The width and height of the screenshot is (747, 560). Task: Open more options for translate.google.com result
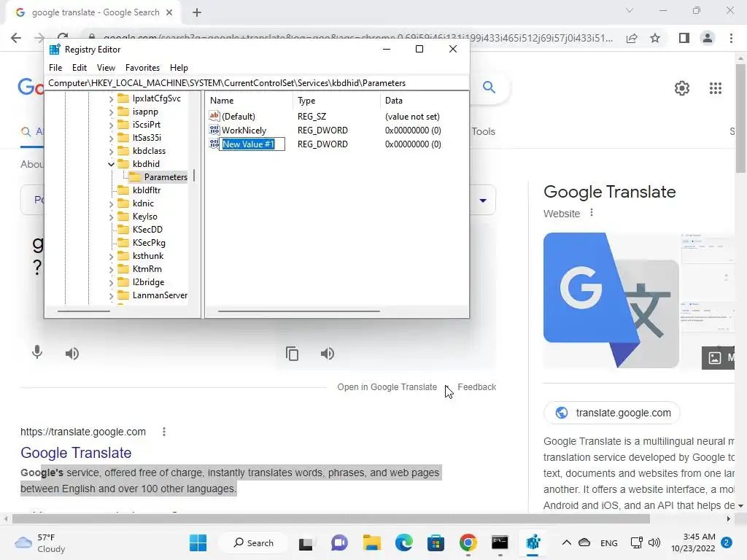point(164,432)
